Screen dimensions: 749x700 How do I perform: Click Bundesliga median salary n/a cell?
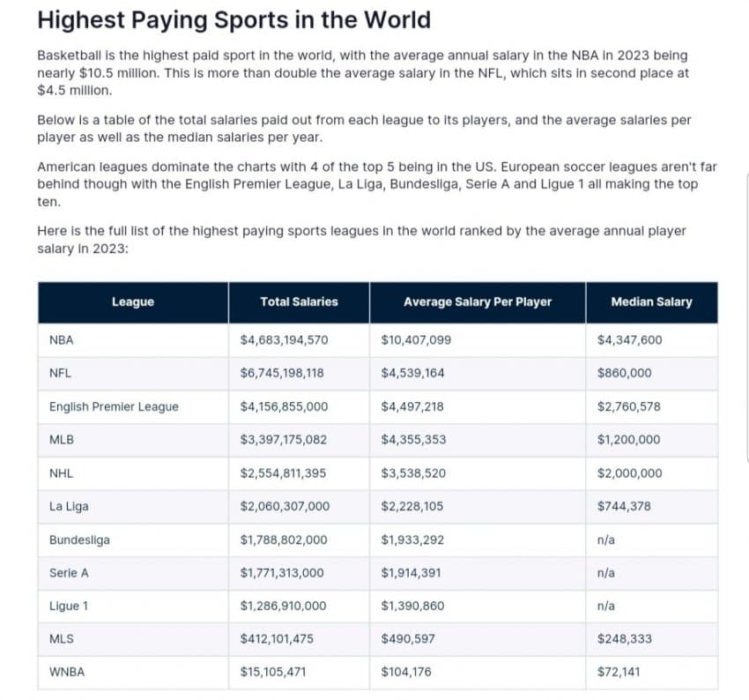(651, 540)
